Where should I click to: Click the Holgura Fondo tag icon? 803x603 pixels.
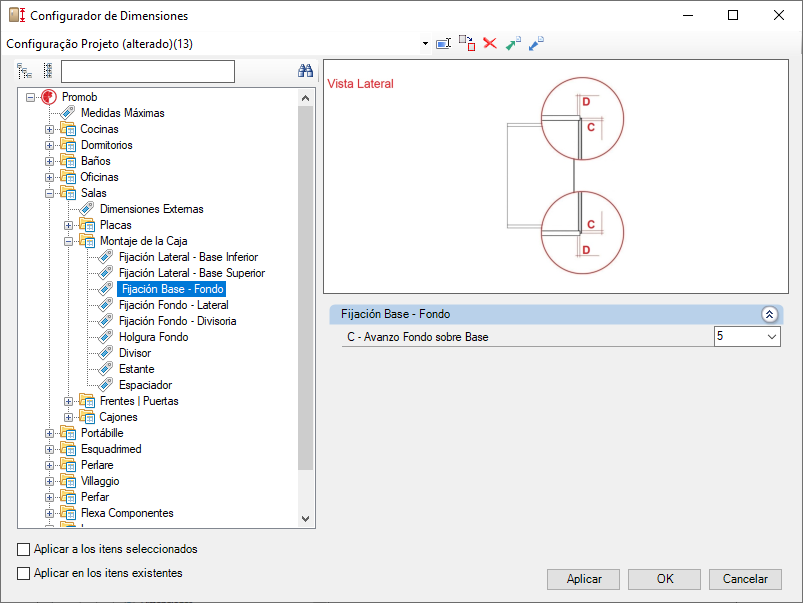tap(106, 337)
